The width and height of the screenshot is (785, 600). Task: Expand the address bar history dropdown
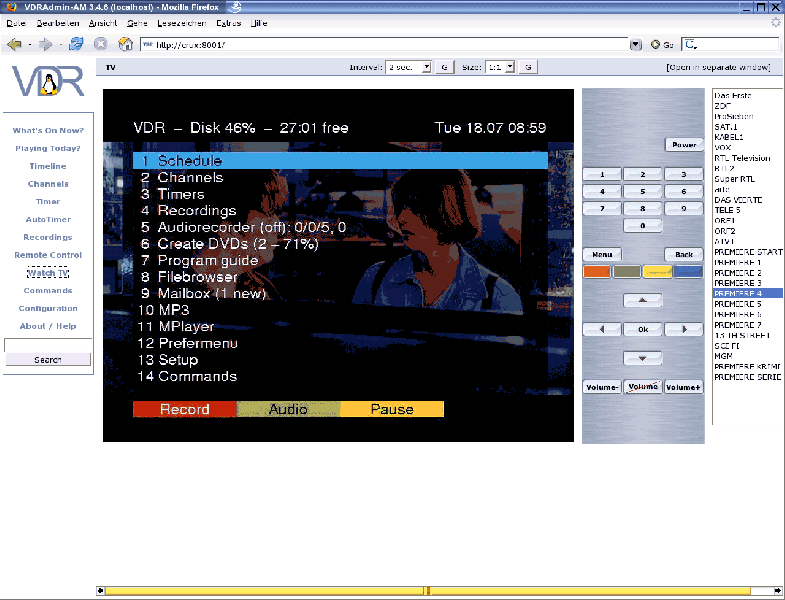[636, 44]
